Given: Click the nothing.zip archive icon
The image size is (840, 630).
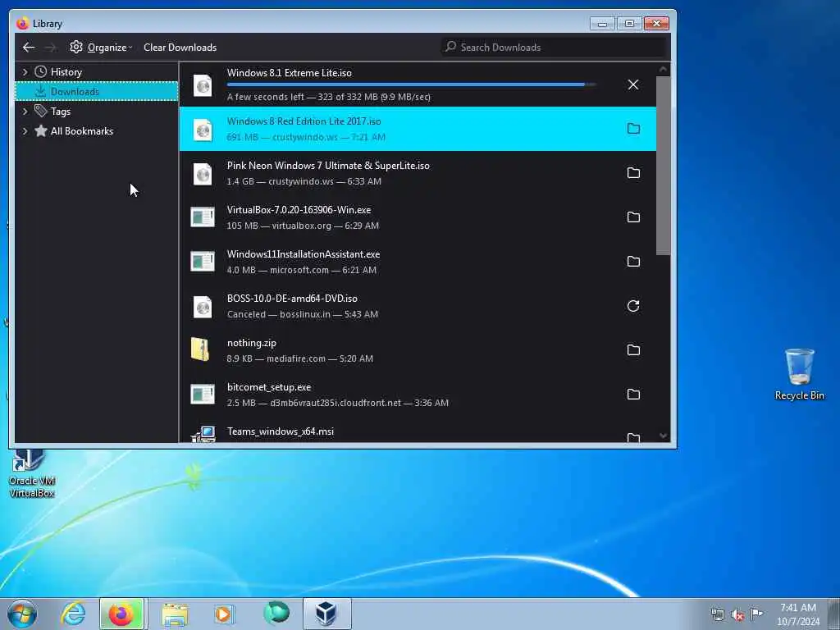Looking at the screenshot, I should pyautogui.click(x=200, y=349).
